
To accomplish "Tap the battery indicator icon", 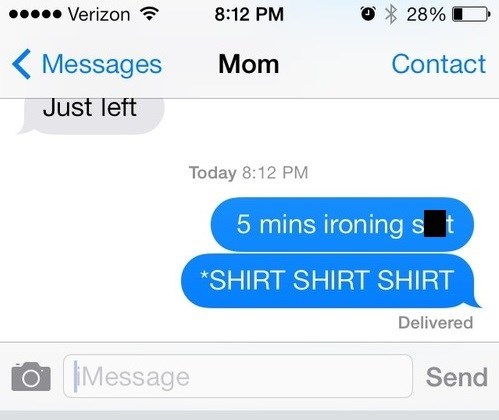I will (x=471, y=14).
